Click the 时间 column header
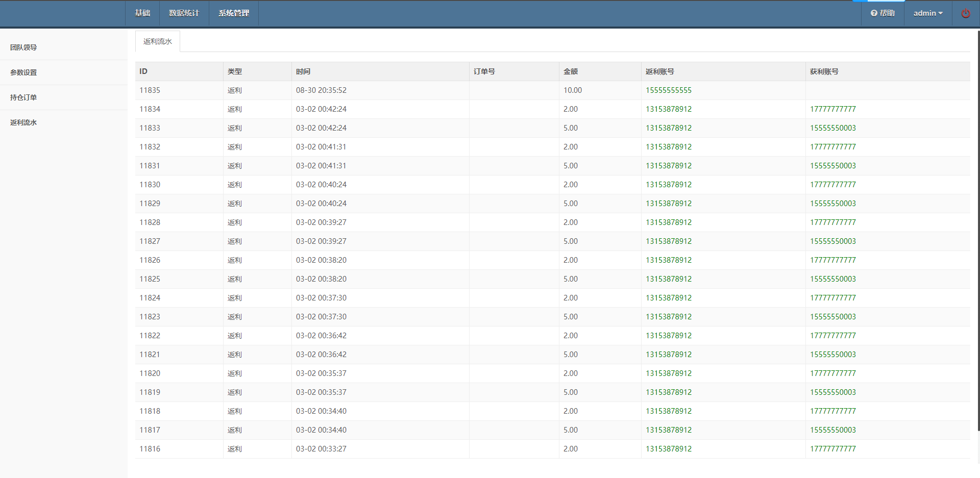This screenshot has width=980, height=478. point(303,71)
